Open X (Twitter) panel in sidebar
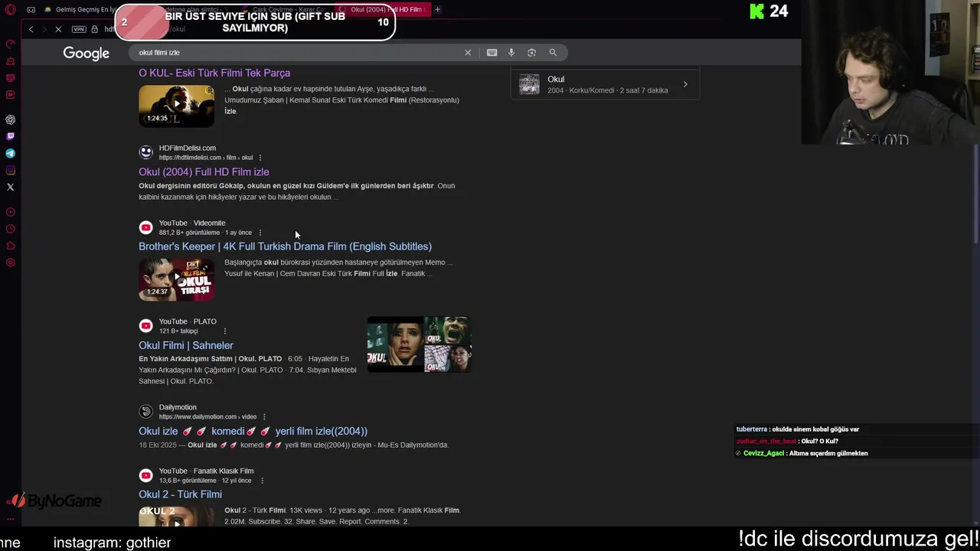 pyautogui.click(x=11, y=187)
